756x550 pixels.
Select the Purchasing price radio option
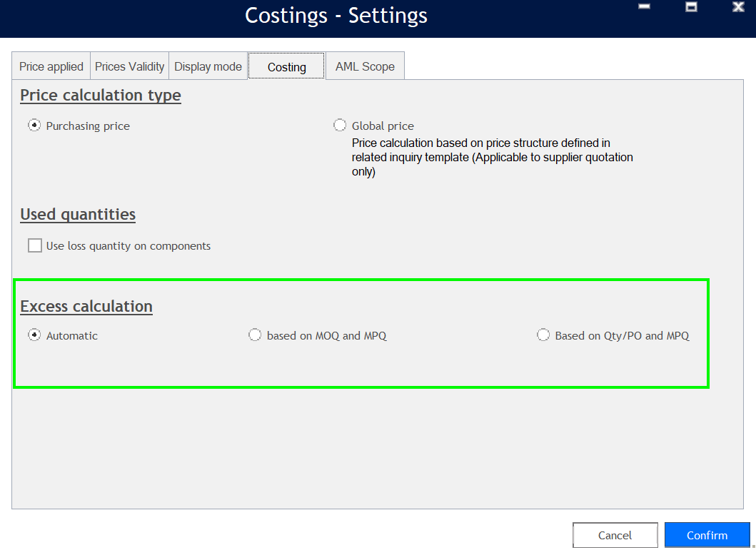pyautogui.click(x=34, y=126)
